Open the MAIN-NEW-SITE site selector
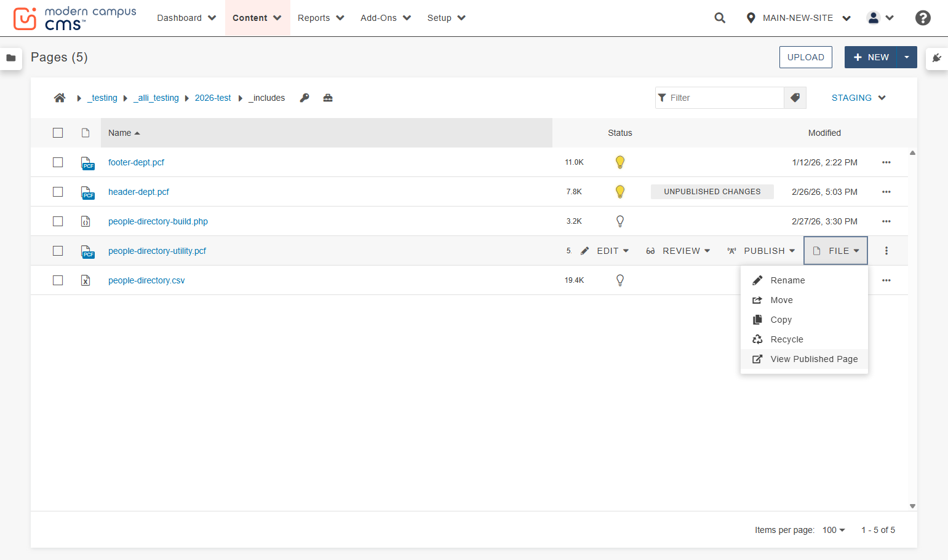 [x=798, y=18]
